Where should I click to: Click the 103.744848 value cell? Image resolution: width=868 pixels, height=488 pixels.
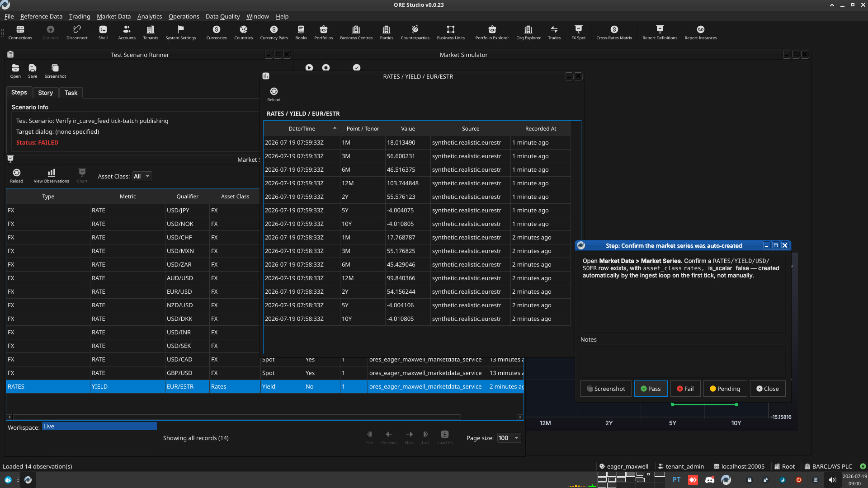pos(408,183)
